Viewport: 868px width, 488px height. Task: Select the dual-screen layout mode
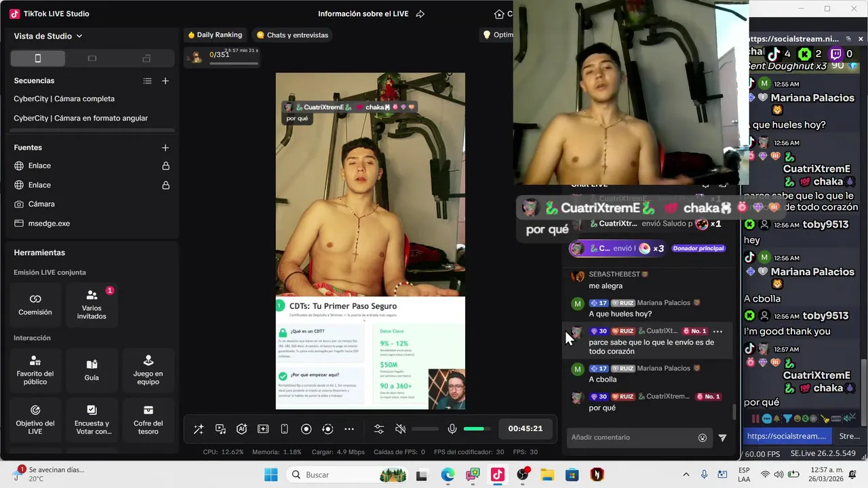[x=146, y=58]
